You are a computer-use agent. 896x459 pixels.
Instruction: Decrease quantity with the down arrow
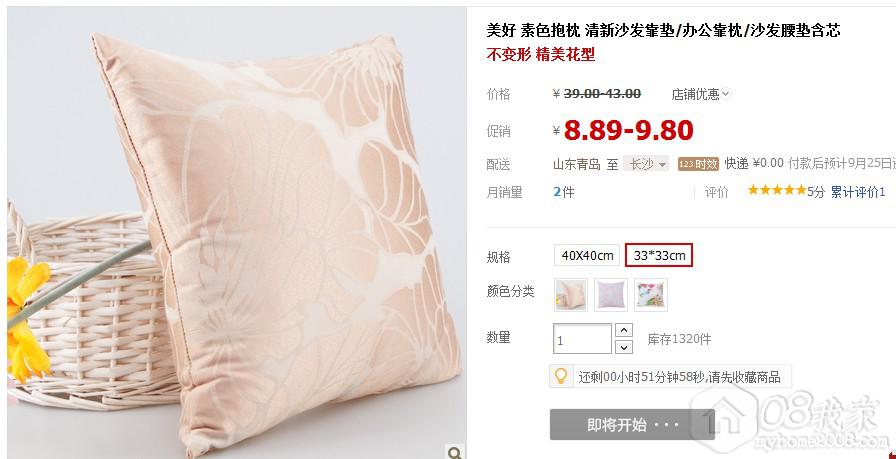(623, 347)
